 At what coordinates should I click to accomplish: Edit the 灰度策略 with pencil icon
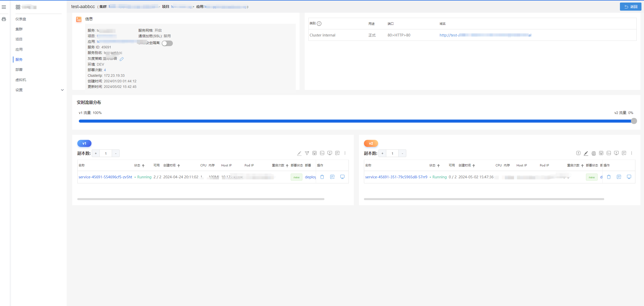122,59
